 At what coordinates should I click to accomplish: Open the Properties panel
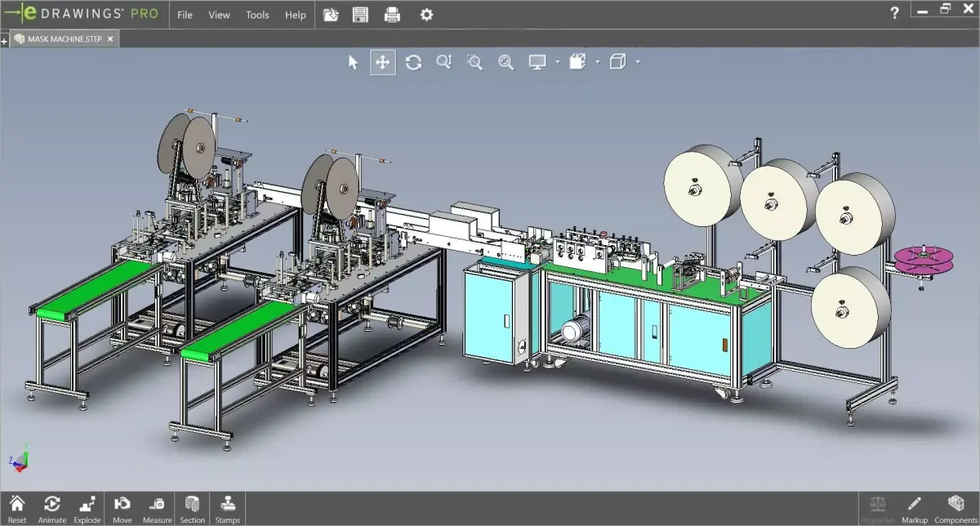click(x=878, y=509)
